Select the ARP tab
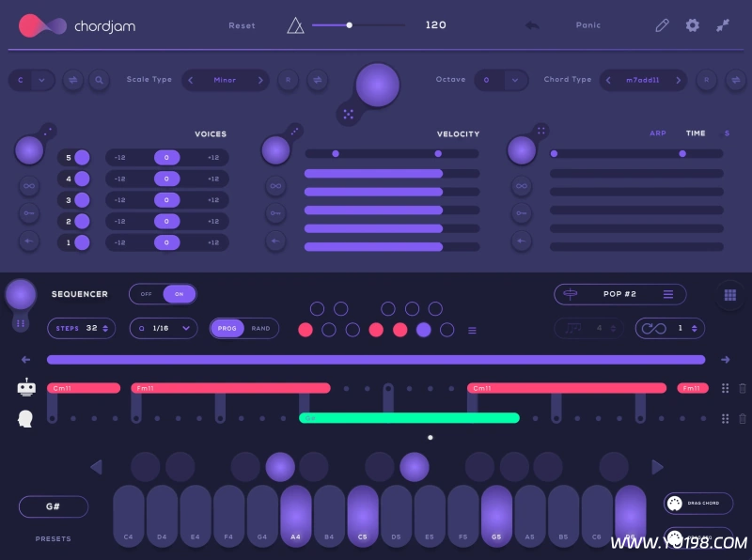The height and width of the screenshot is (560, 752). [659, 133]
